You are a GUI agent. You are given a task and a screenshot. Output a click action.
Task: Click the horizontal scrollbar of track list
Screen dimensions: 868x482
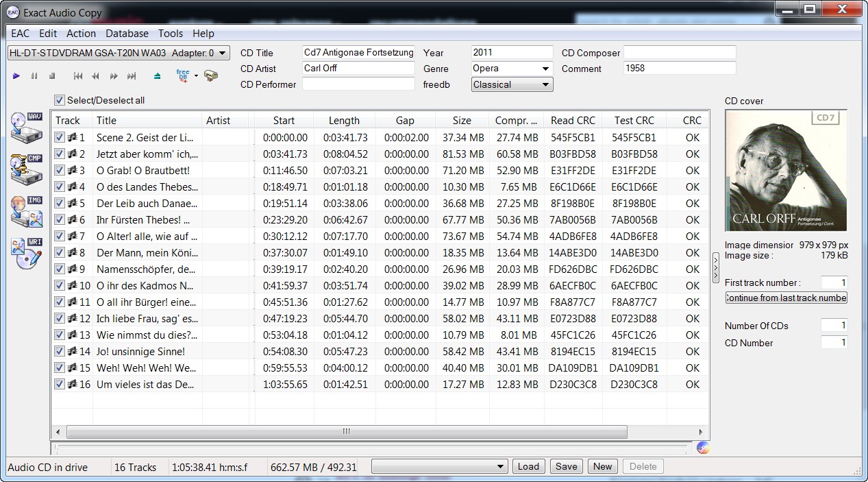[x=346, y=431]
